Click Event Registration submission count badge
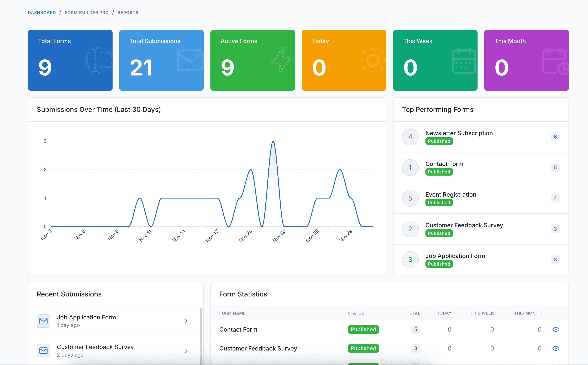 pyautogui.click(x=555, y=198)
